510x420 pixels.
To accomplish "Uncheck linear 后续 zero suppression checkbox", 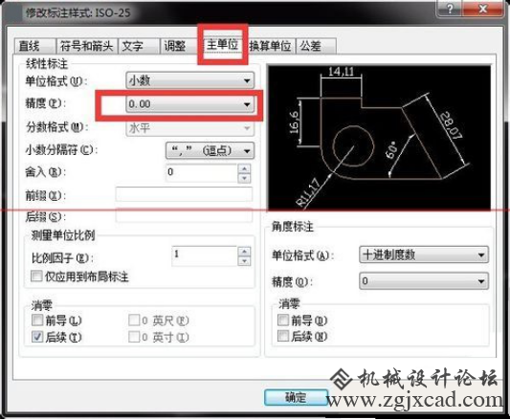I will (x=37, y=337).
